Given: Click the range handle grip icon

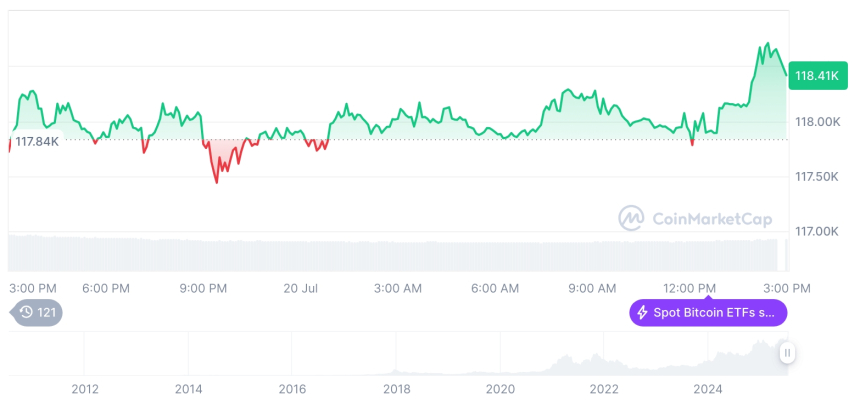Looking at the screenshot, I should 788,352.
